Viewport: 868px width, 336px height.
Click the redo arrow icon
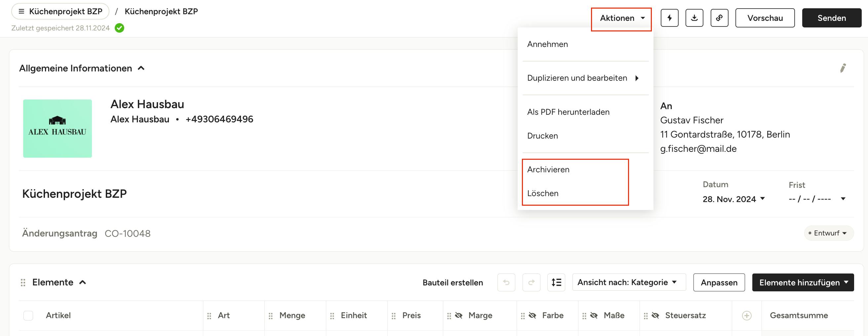532,282
